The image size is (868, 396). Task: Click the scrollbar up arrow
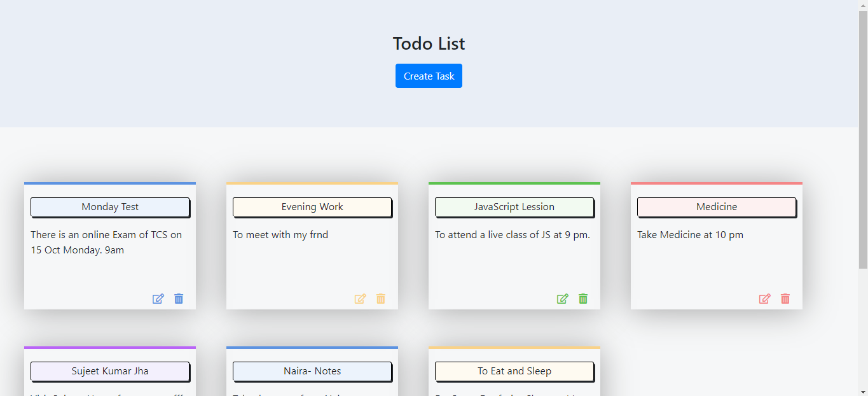pos(863,5)
